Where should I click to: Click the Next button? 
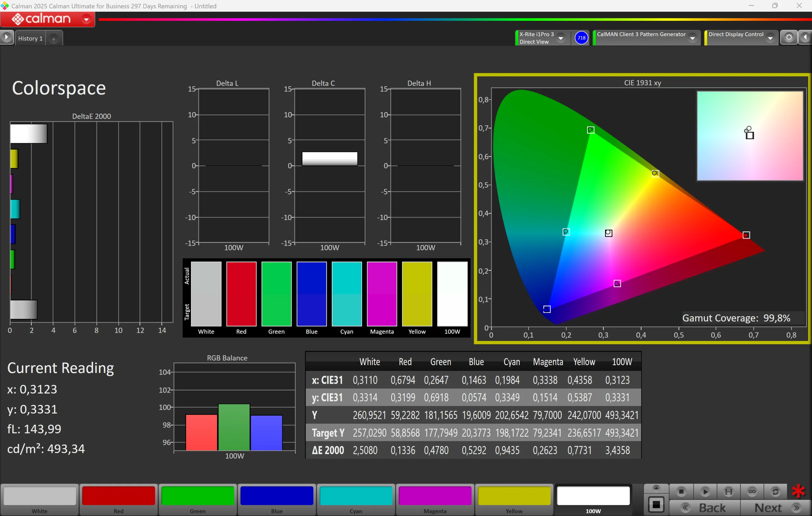tap(775, 507)
